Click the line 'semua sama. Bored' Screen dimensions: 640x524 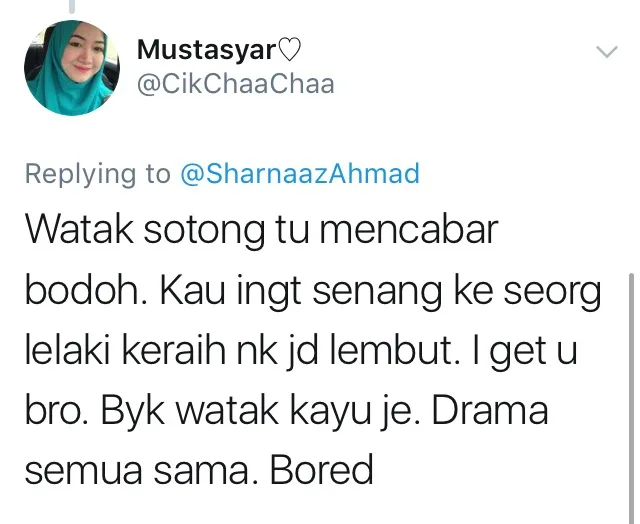tap(199, 470)
